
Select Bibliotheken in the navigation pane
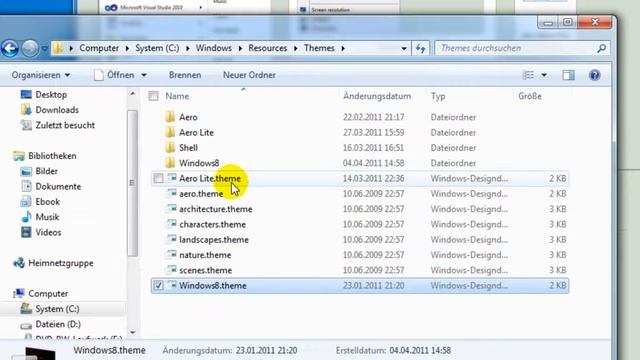[44, 156]
